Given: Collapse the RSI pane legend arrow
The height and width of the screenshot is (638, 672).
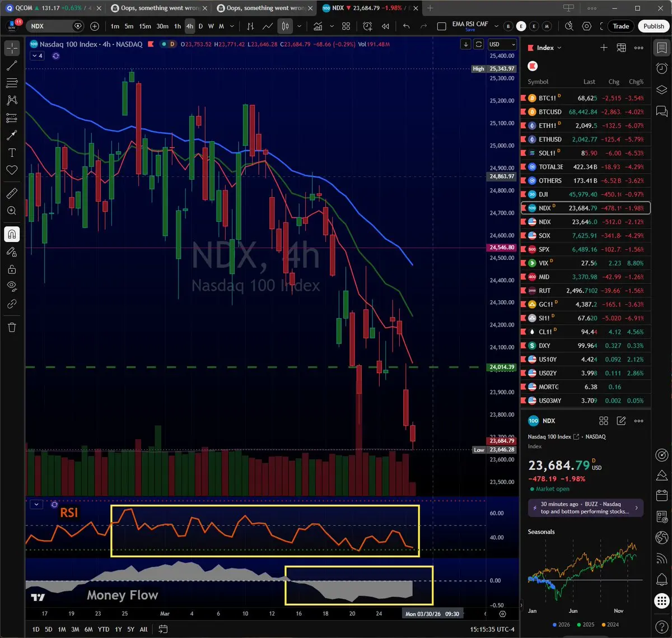Looking at the screenshot, I should pyautogui.click(x=36, y=504).
